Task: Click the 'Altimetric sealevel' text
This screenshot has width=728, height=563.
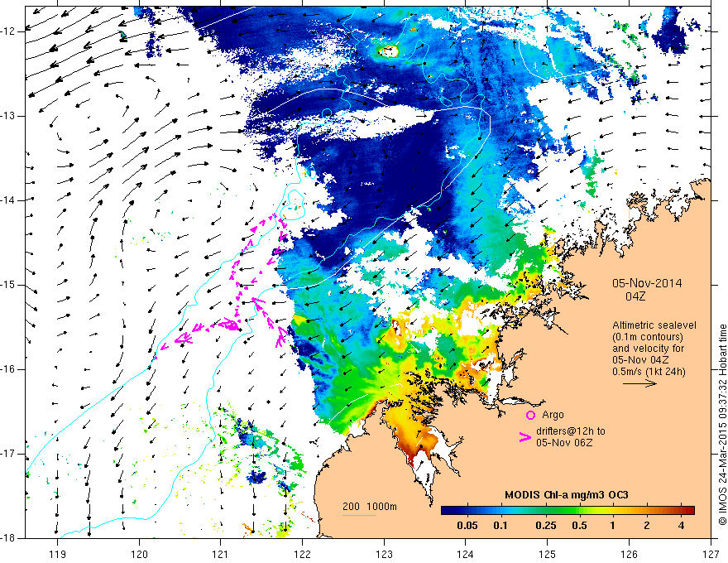Action: [654, 325]
